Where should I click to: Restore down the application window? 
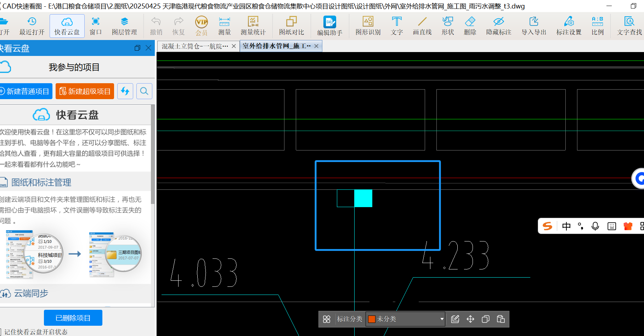pos(633,6)
